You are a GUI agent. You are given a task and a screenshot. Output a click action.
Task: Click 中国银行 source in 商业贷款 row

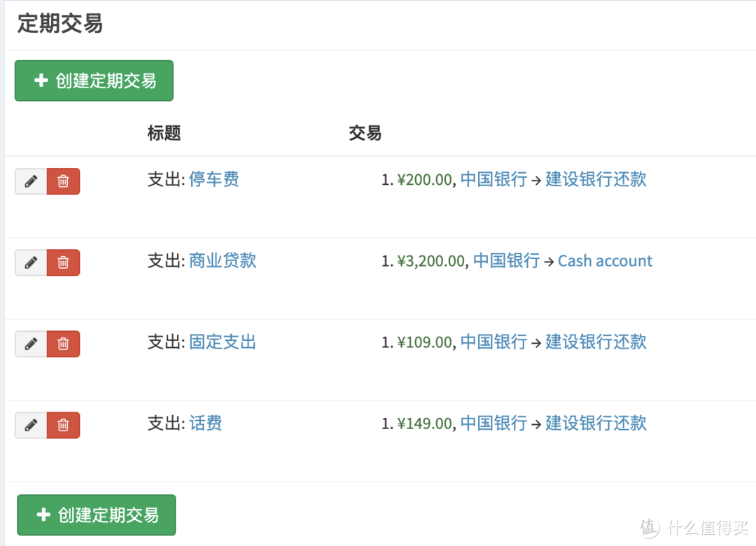tap(506, 261)
